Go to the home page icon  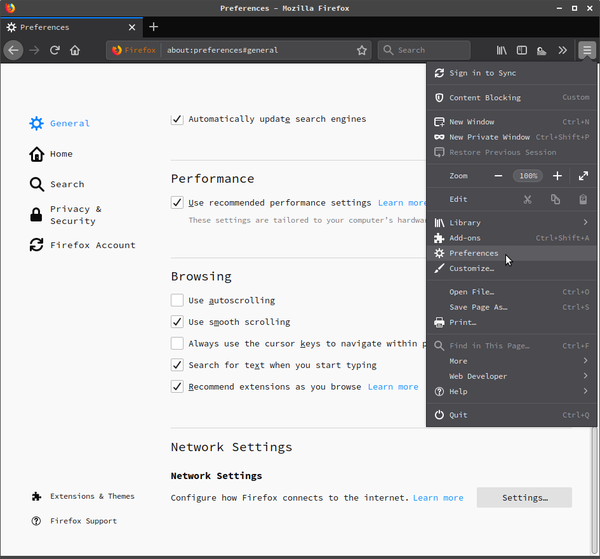75,50
